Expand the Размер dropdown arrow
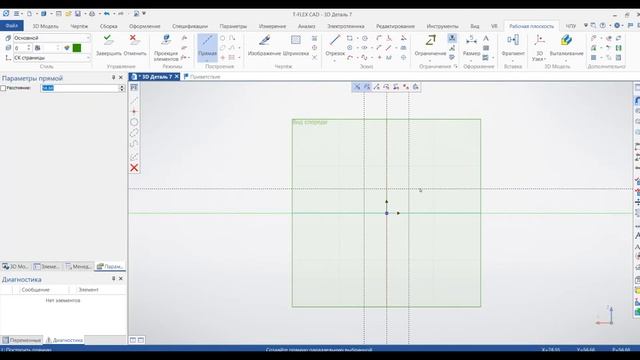Viewport: 640px width, 360px height. click(471, 60)
